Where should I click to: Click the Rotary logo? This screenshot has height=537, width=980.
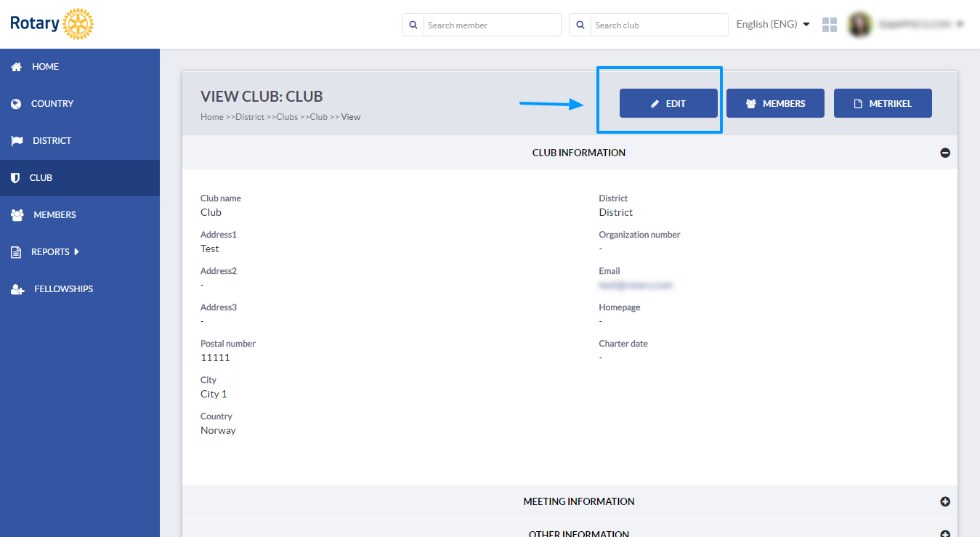(52, 24)
